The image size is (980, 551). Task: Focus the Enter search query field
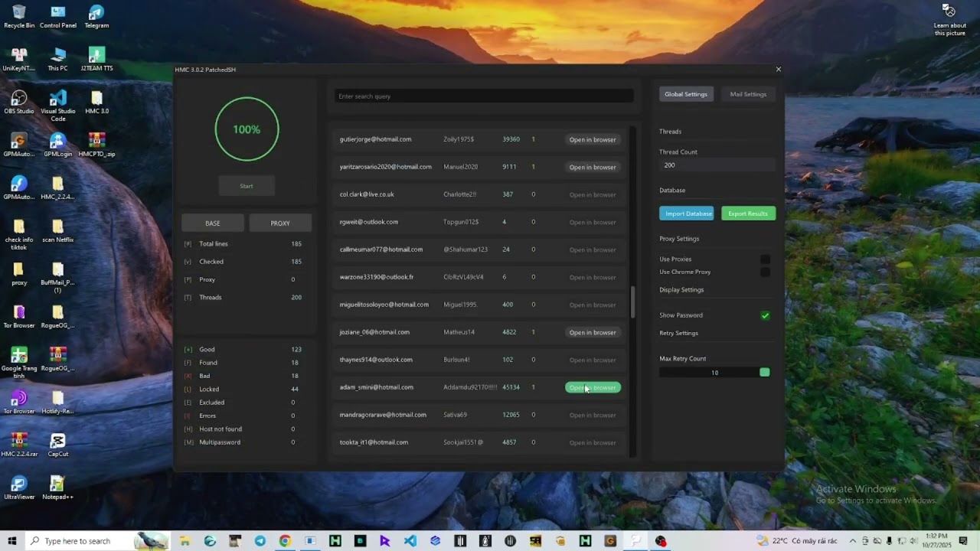(x=484, y=96)
